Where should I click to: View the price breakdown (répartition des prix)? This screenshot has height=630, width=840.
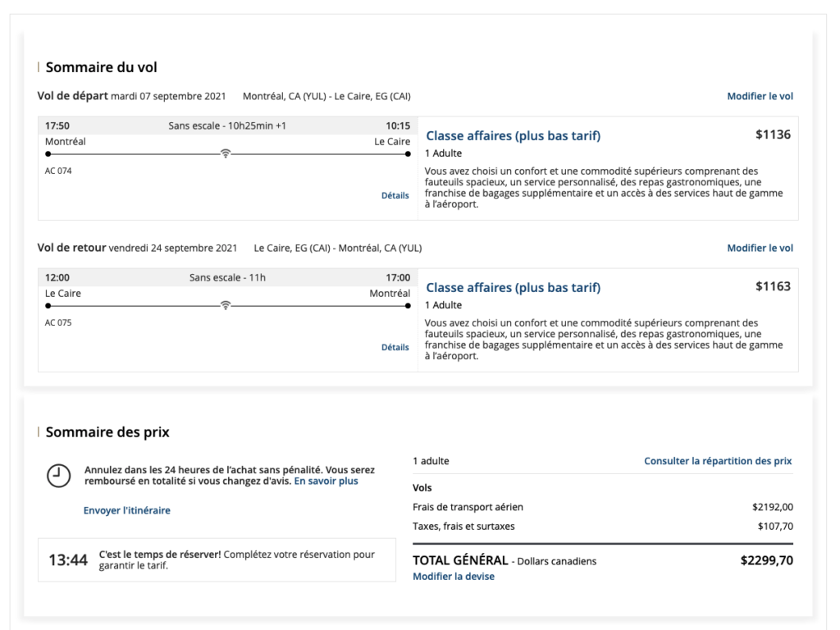click(718, 461)
